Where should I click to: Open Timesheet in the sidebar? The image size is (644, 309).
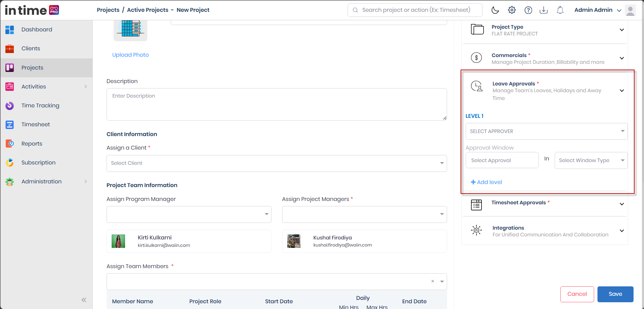(46, 125)
